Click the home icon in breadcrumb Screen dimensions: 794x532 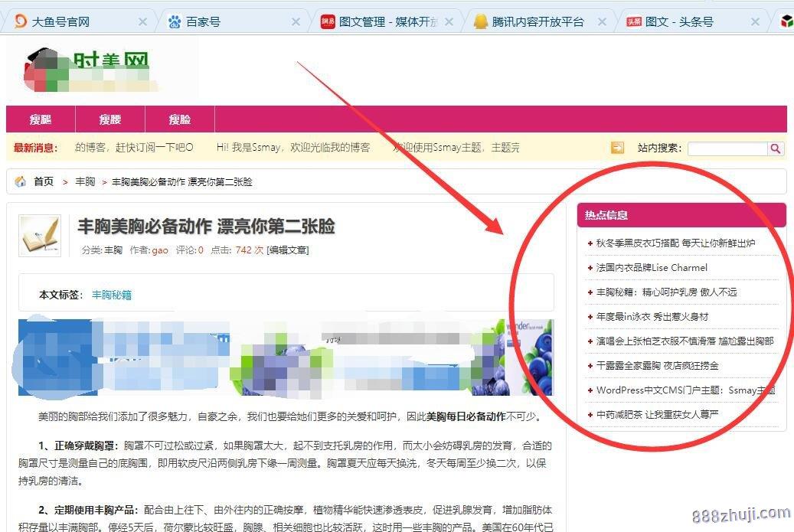pyautogui.click(x=21, y=182)
